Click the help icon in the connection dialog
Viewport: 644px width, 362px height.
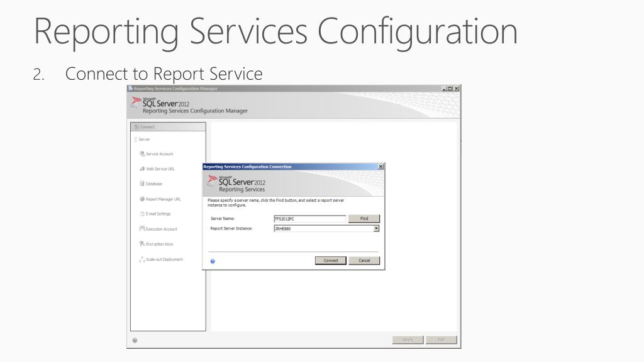[x=213, y=261]
